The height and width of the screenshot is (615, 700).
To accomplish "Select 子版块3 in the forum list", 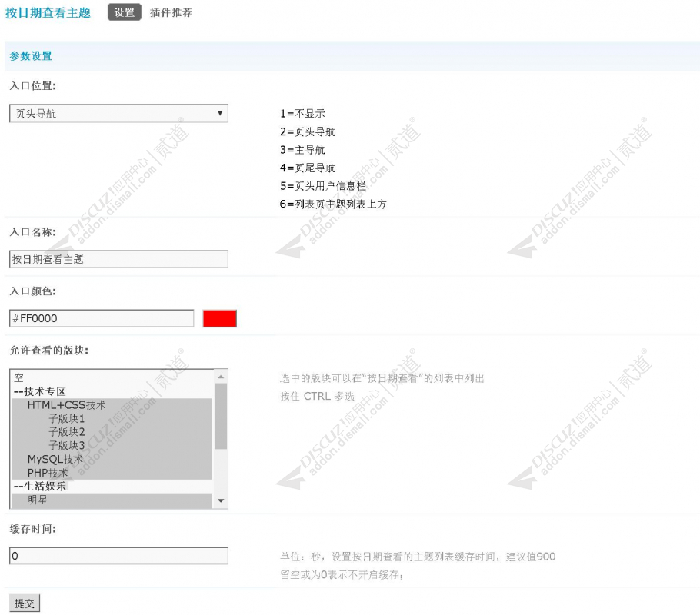I will pyautogui.click(x=112, y=445).
